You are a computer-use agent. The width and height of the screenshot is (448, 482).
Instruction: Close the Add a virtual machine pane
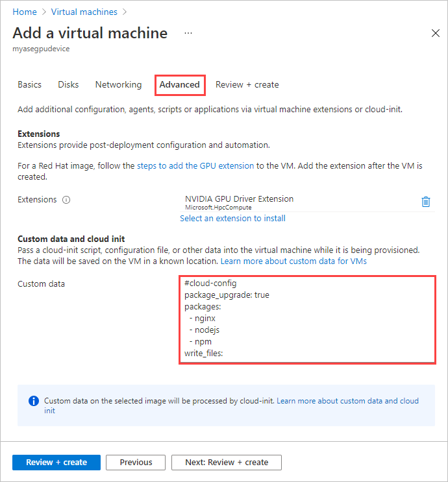(436, 33)
